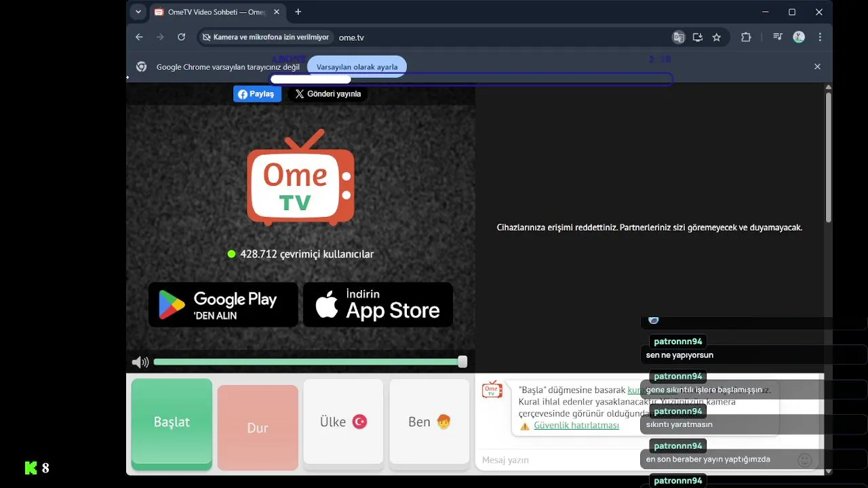This screenshot has width=868, height=488.
Task: Set Chrome as default with Varsayılan olarak ayarla
Action: (x=357, y=66)
